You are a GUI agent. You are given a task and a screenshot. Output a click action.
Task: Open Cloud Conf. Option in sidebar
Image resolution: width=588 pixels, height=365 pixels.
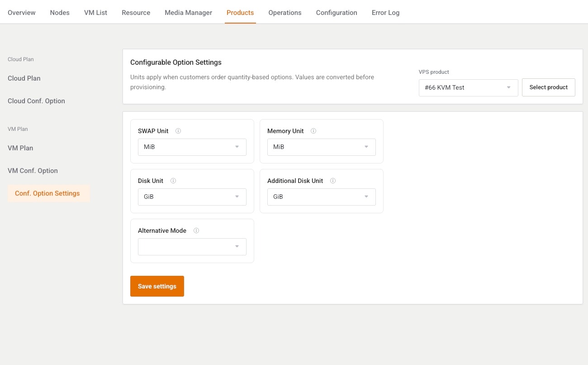pos(36,101)
